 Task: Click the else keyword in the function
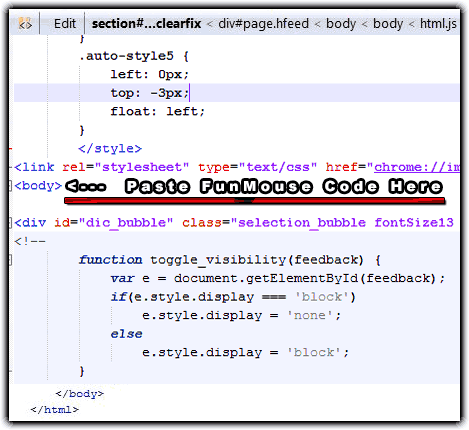coord(126,334)
